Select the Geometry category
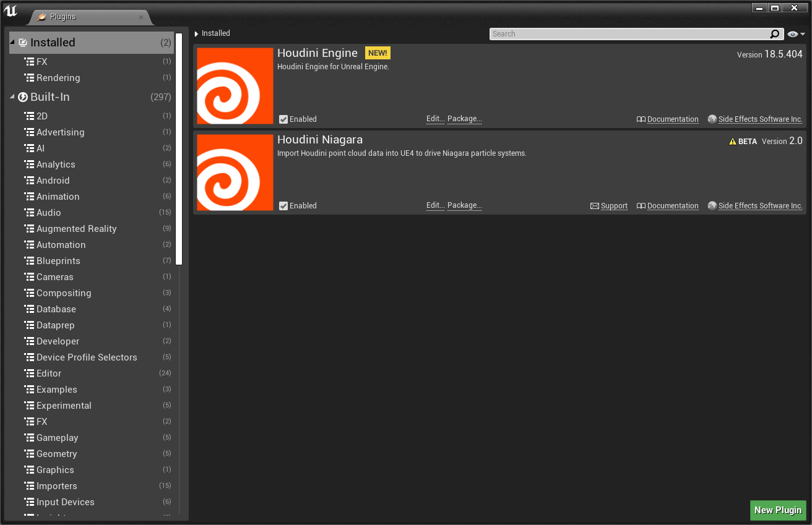The image size is (812, 525). tap(92, 454)
